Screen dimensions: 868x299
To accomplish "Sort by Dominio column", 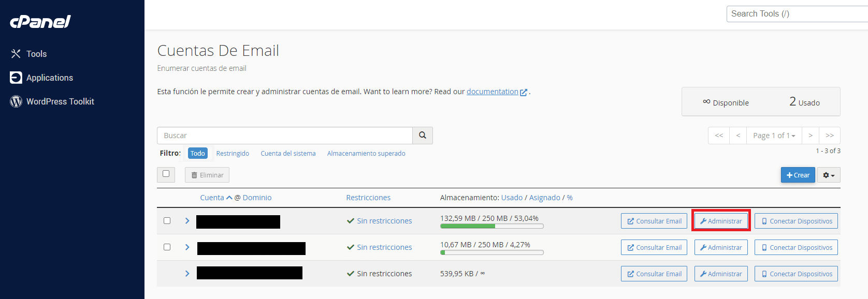I will [257, 198].
